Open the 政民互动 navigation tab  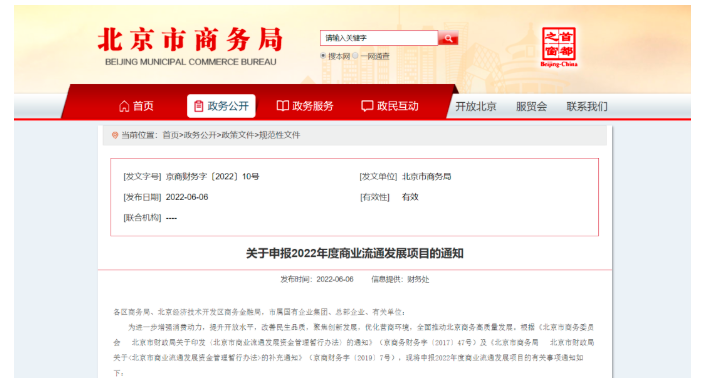pyautogui.click(x=390, y=106)
